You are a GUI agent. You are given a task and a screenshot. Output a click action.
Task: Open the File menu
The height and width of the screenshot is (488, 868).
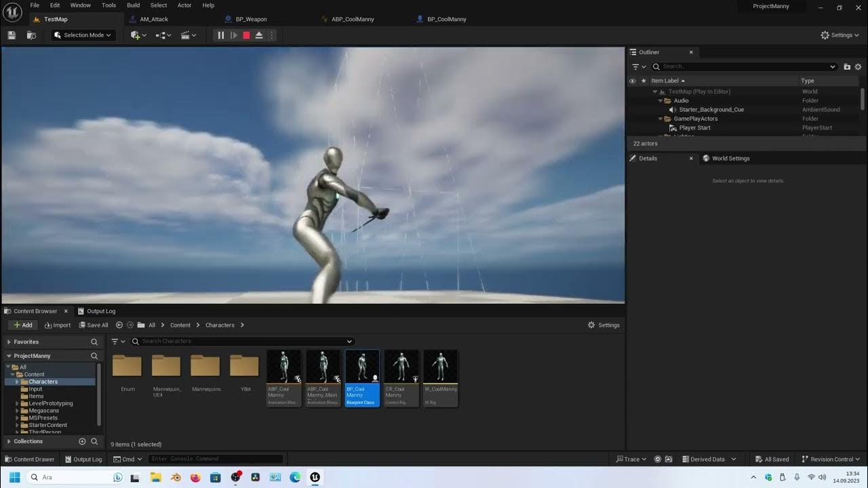point(35,5)
